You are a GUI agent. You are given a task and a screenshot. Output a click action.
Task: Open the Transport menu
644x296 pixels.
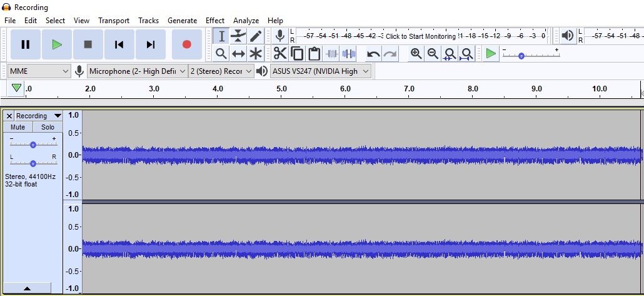[114, 21]
